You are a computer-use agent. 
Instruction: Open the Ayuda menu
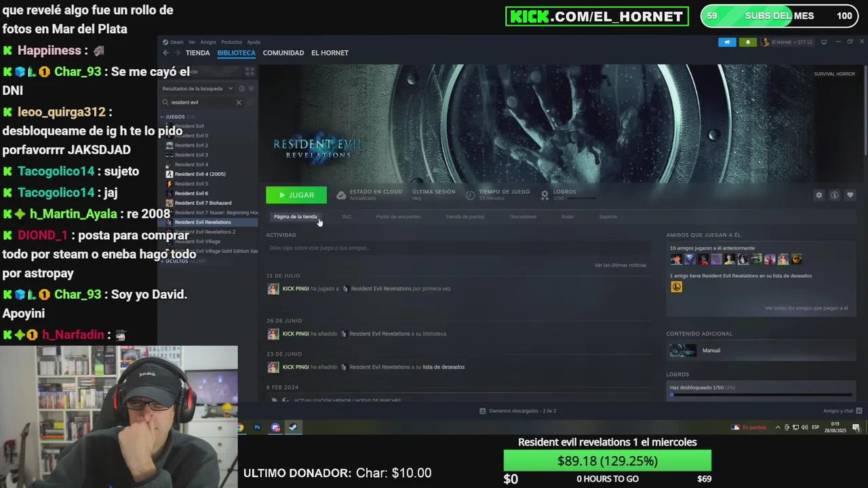pos(254,42)
